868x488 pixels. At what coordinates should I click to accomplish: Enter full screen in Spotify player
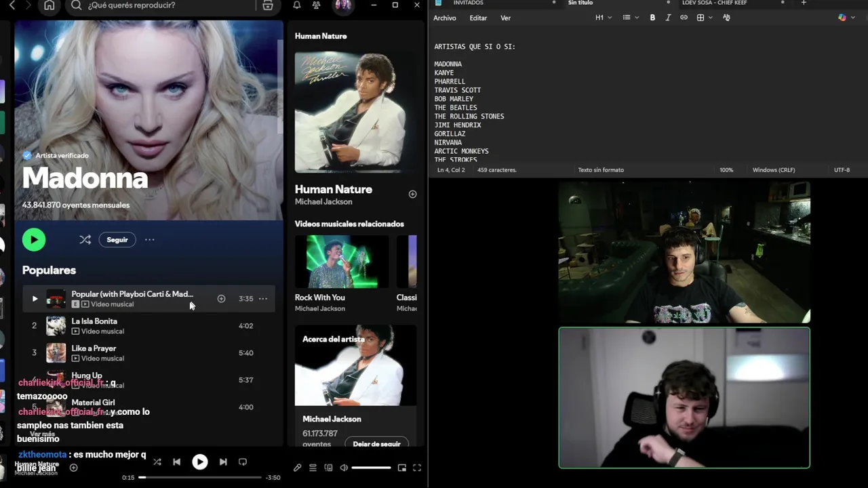tap(417, 468)
